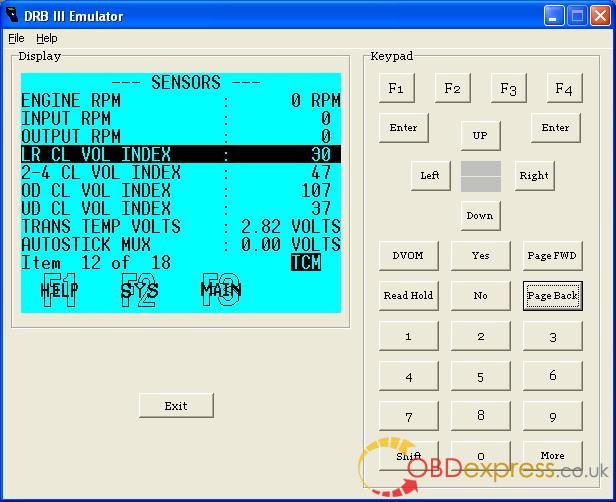Open the File menu
This screenshot has height=502, width=616.
[16, 38]
